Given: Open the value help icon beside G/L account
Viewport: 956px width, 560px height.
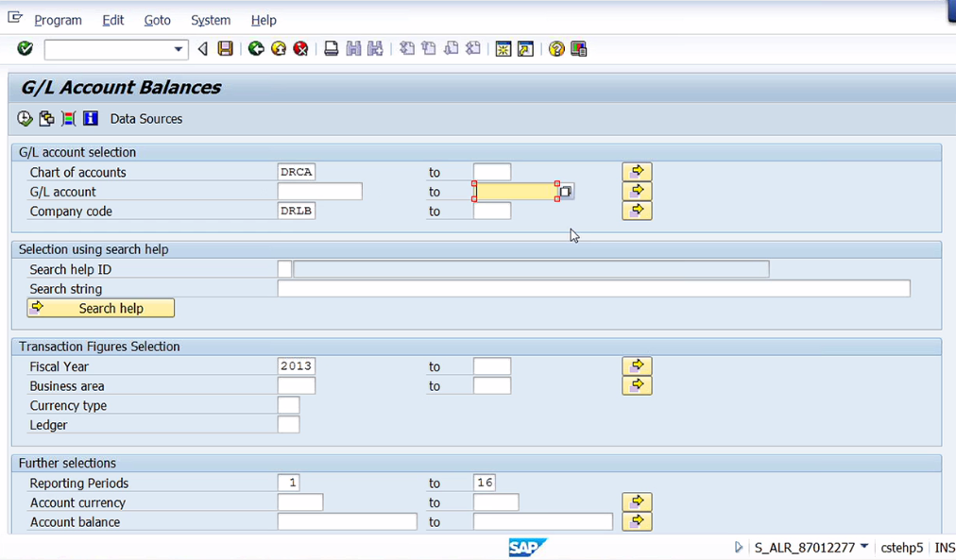Looking at the screenshot, I should point(566,192).
